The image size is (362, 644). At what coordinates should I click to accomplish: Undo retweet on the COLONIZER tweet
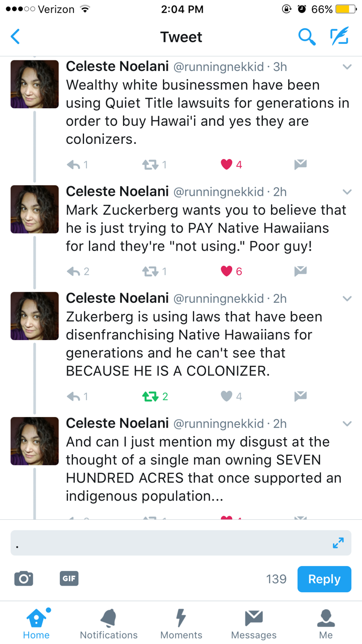coord(150,396)
